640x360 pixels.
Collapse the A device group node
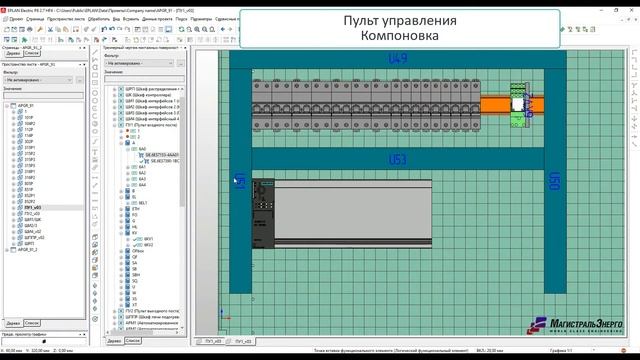click(x=121, y=143)
